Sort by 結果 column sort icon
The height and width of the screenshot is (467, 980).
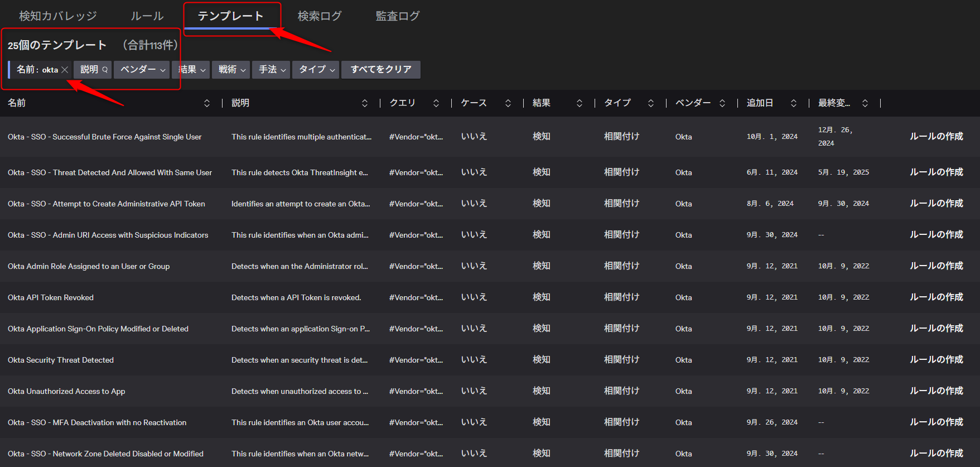(x=580, y=103)
